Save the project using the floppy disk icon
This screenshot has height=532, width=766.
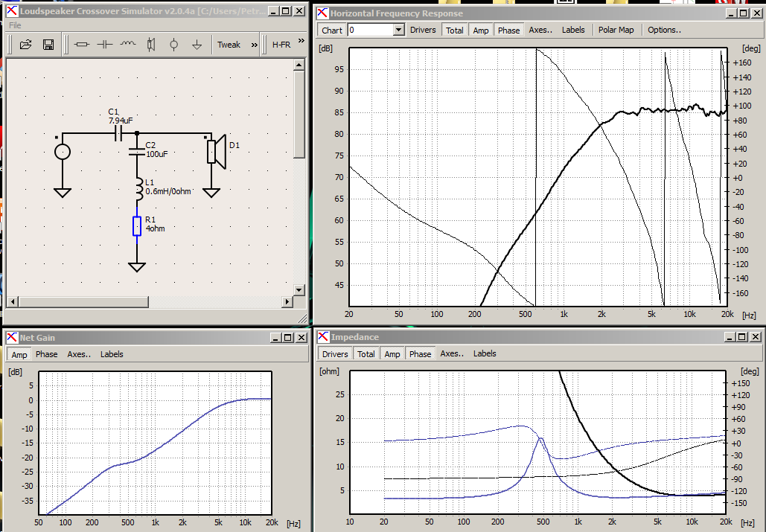tap(48, 45)
